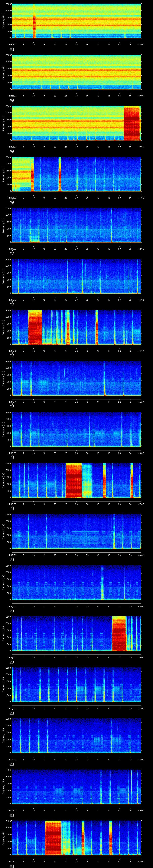Click the spectrogram panel starting at 11:45:00
Image resolution: width=153 pixels, height=868 pixels.
point(77,430)
